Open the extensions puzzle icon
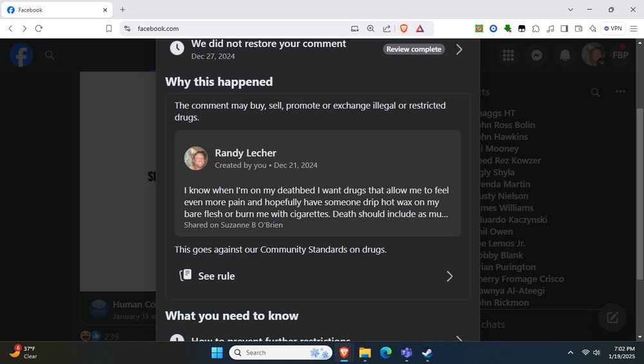 pyautogui.click(x=536, y=28)
